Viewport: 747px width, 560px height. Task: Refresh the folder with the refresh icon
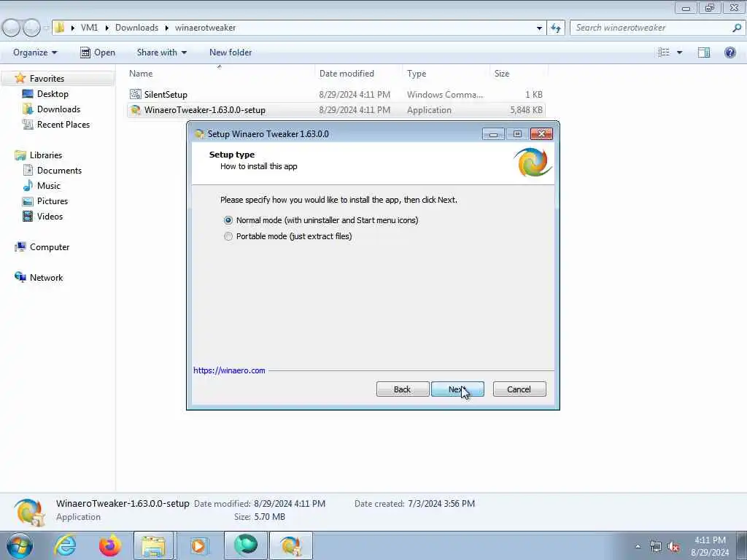click(x=556, y=28)
